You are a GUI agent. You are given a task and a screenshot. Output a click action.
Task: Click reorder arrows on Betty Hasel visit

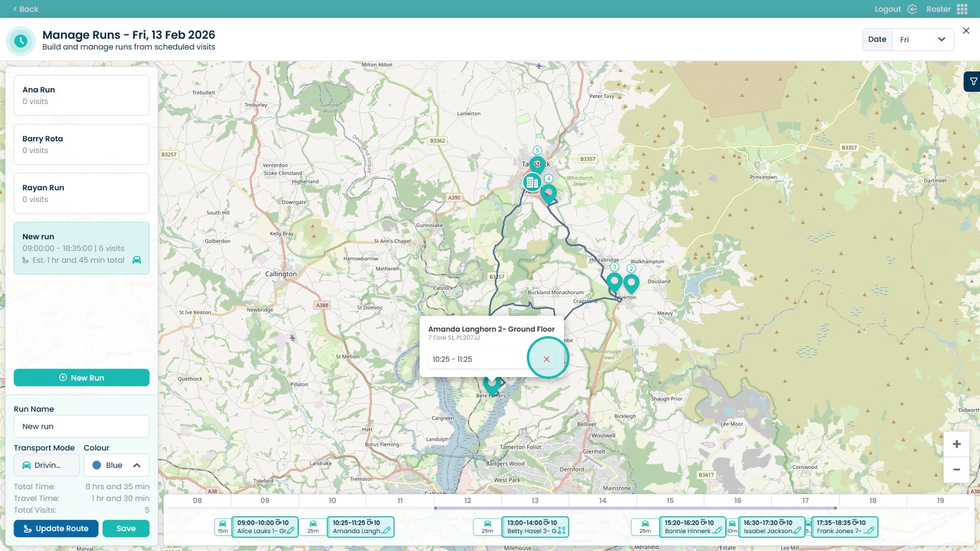(562, 531)
